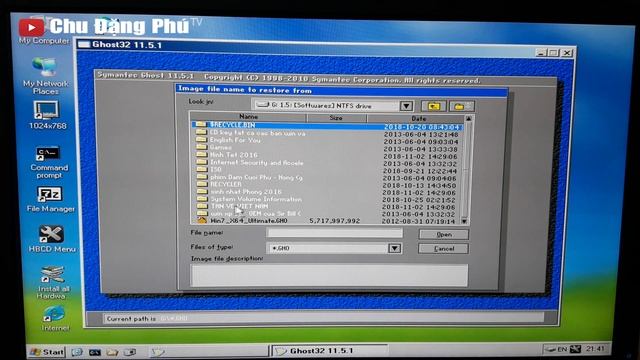Select the 'Hinh Tet 2016' folder
640x360 pixels.
coord(327,156)
